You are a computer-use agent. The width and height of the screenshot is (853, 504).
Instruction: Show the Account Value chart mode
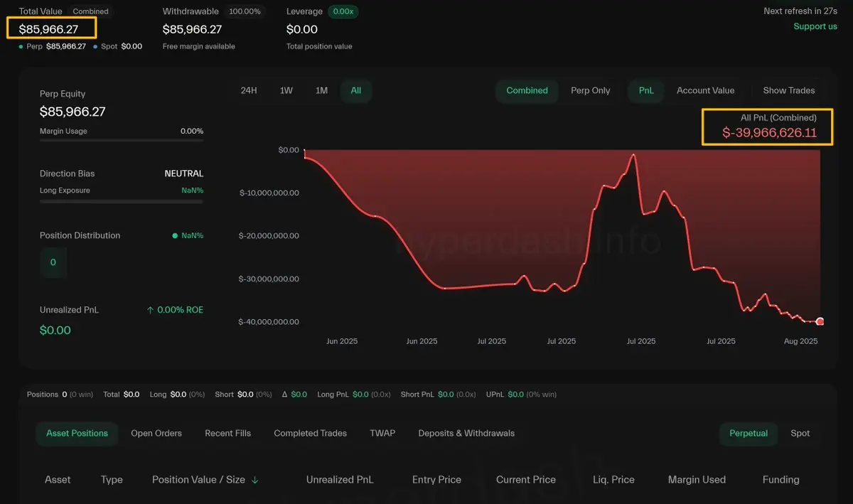tap(705, 90)
